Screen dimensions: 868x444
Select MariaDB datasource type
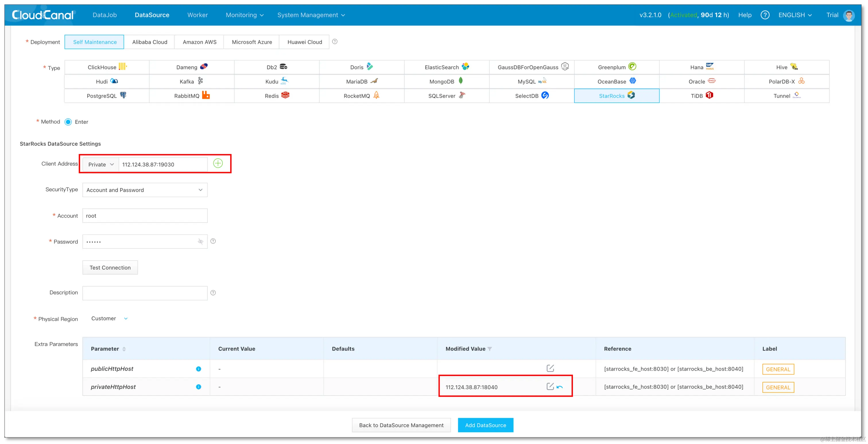pyautogui.click(x=362, y=81)
